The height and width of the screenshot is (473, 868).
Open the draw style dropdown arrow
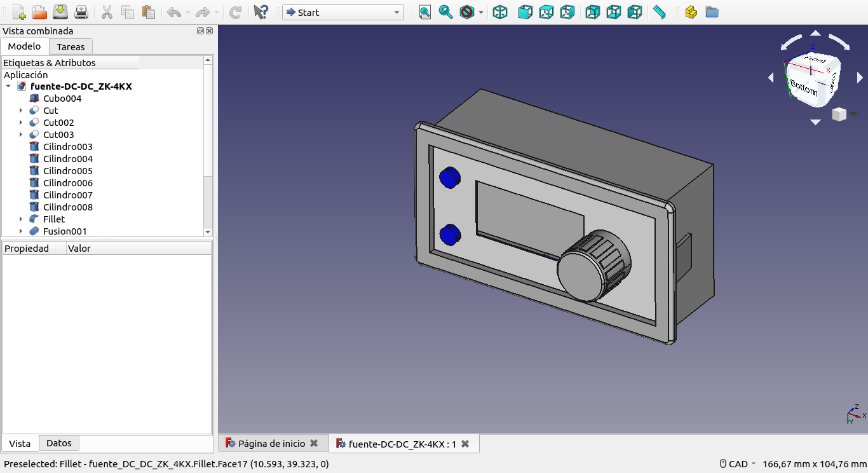click(481, 13)
